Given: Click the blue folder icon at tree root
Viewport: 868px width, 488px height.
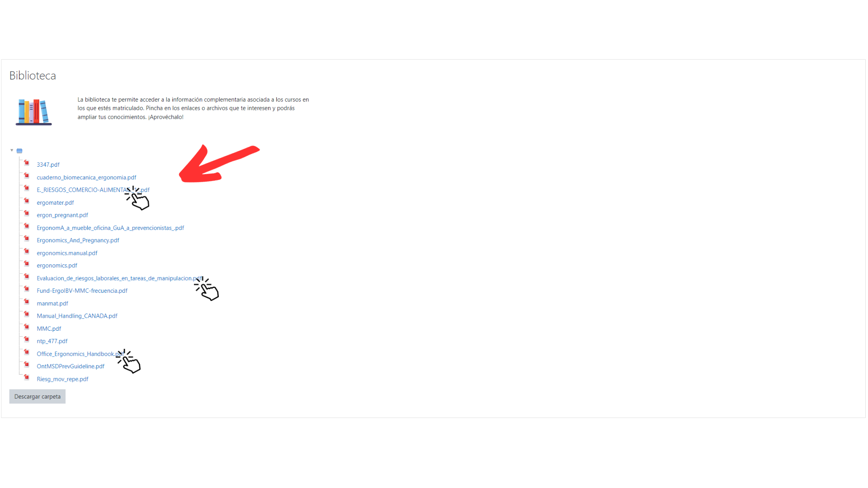Looking at the screenshot, I should tap(19, 151).
